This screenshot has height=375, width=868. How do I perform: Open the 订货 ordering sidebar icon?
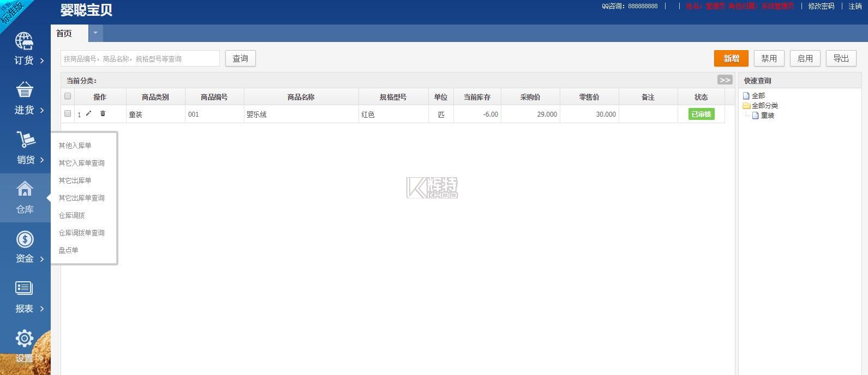tap(24, 41)
